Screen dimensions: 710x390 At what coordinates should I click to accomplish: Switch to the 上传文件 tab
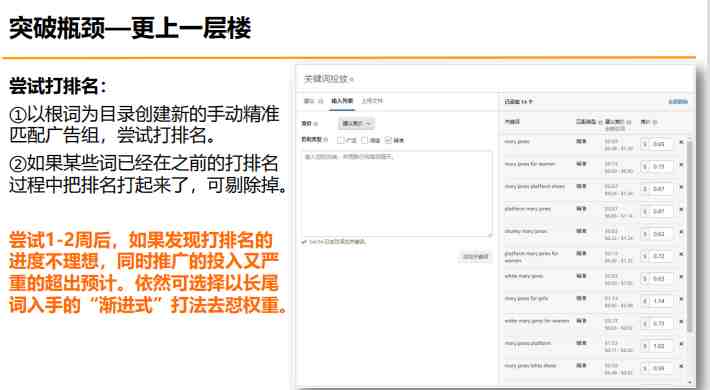372,101
